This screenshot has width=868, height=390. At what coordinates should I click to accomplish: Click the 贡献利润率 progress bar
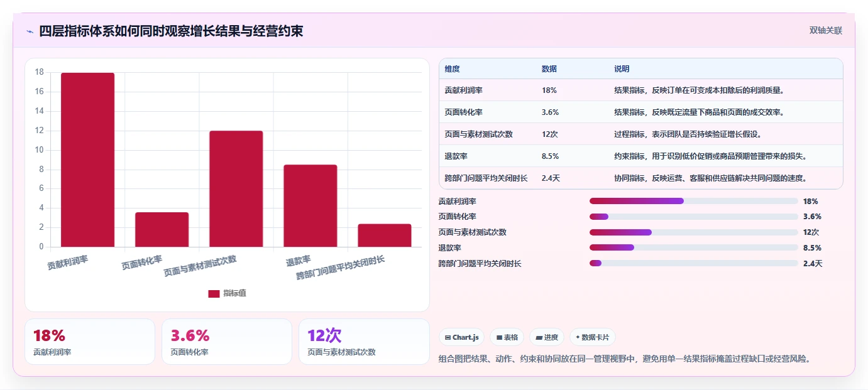(x=694, y=201)
